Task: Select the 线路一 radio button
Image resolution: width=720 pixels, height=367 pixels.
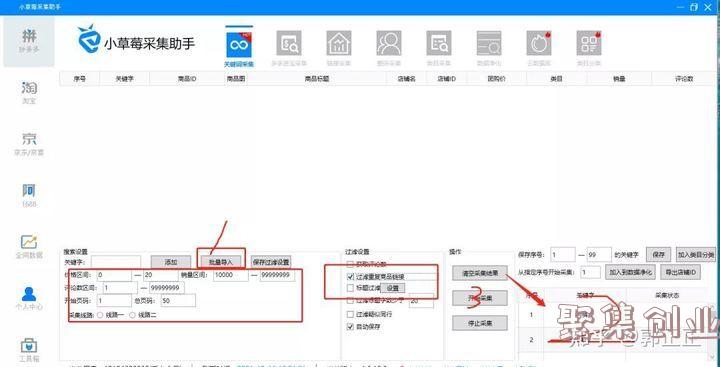Action: [x=100, y=315]
